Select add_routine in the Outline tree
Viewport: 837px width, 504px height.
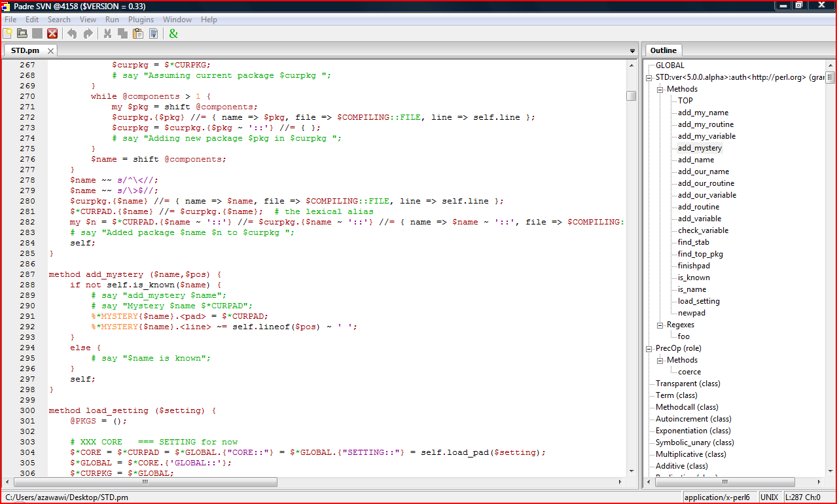(699, 207)
